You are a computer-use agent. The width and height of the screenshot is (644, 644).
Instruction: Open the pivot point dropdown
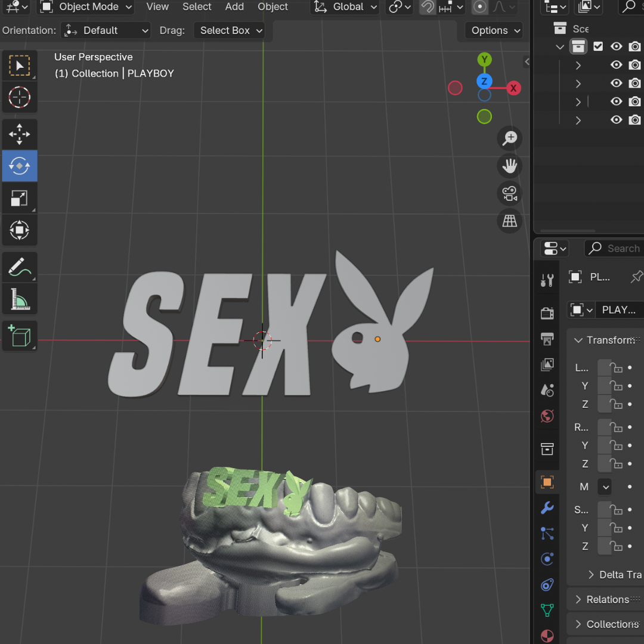click(x=400, y=7)
